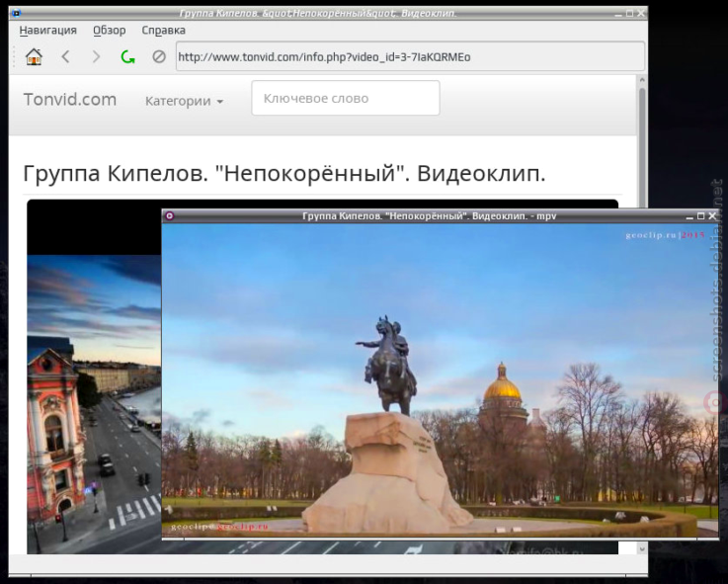
Task: Click the scrollbar down arrow
Action: coord(642,549)
